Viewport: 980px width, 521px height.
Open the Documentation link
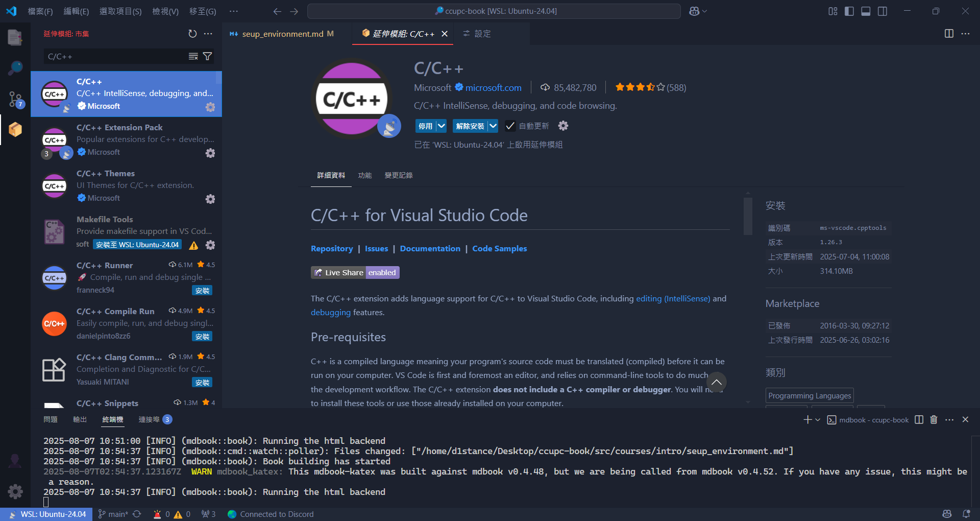(x=430, y=249)
